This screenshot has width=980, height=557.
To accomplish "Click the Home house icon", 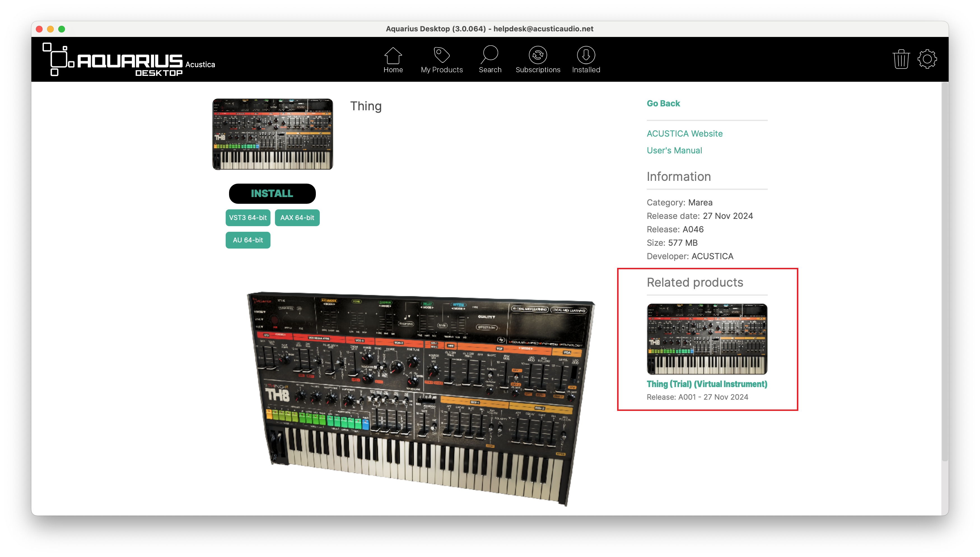I will pos(393,55).
